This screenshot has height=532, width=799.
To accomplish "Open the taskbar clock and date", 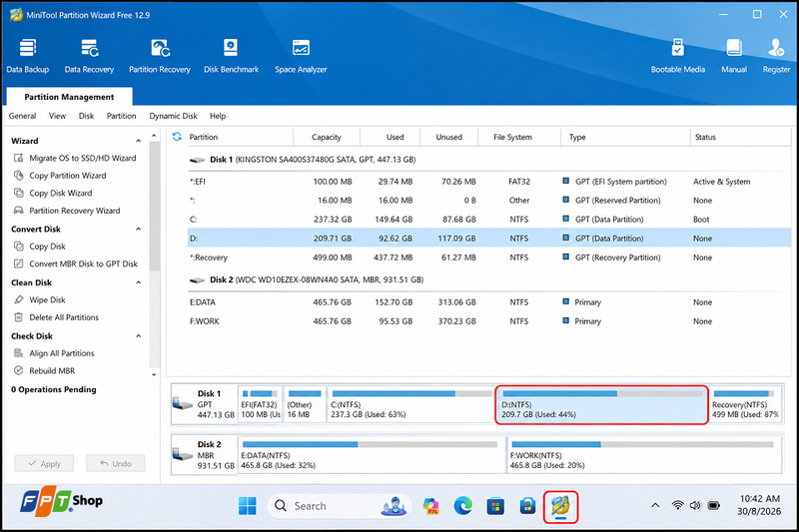I will 759,505.
